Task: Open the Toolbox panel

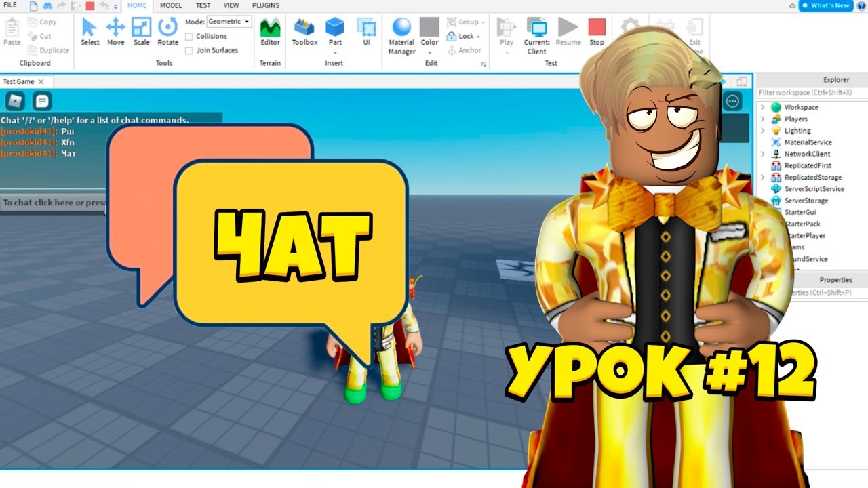Action: click(304, 32)
